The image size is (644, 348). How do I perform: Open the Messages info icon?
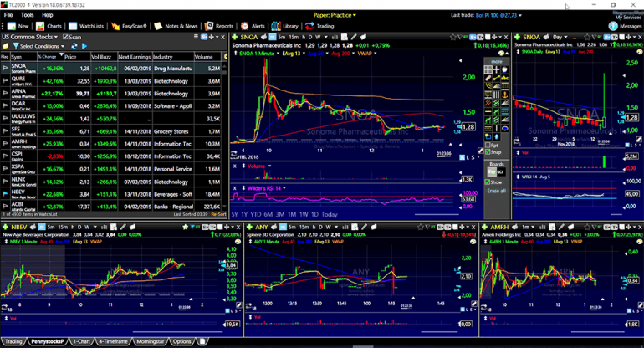[x=613, y=26]
